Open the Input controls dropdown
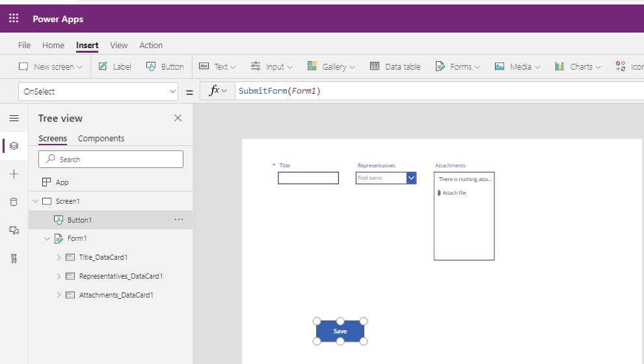 pos(271,66)
